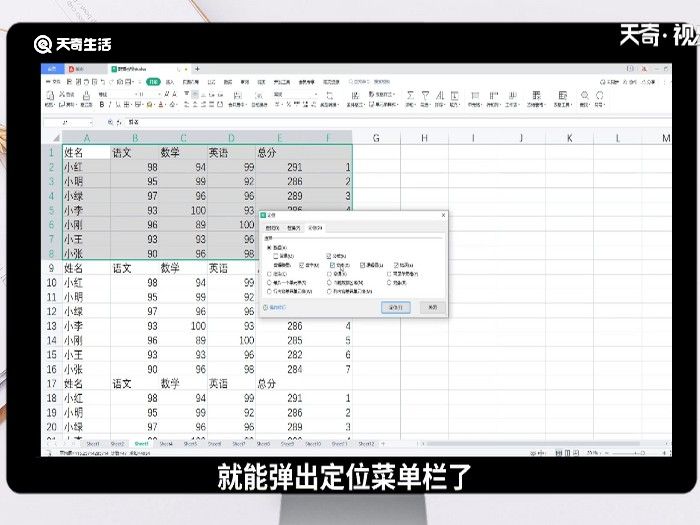Toggle Bold formatting
Screen dimensions: 700x525
point(102,104)
